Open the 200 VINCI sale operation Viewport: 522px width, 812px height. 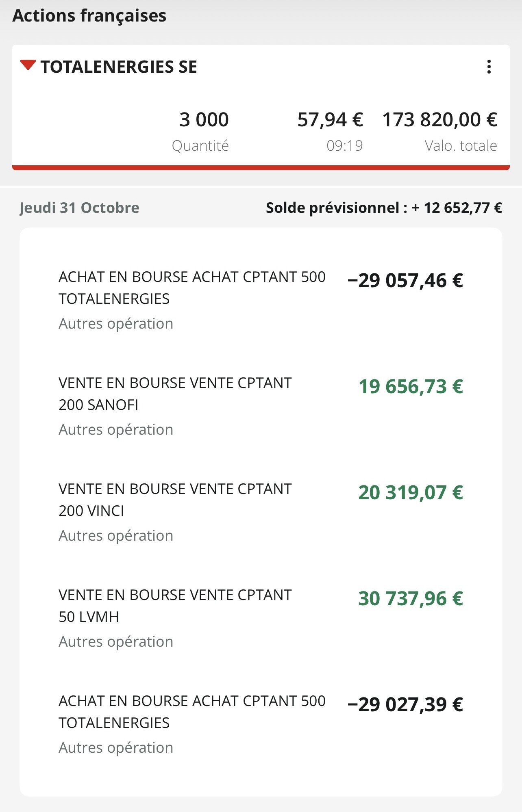point(175,500)
